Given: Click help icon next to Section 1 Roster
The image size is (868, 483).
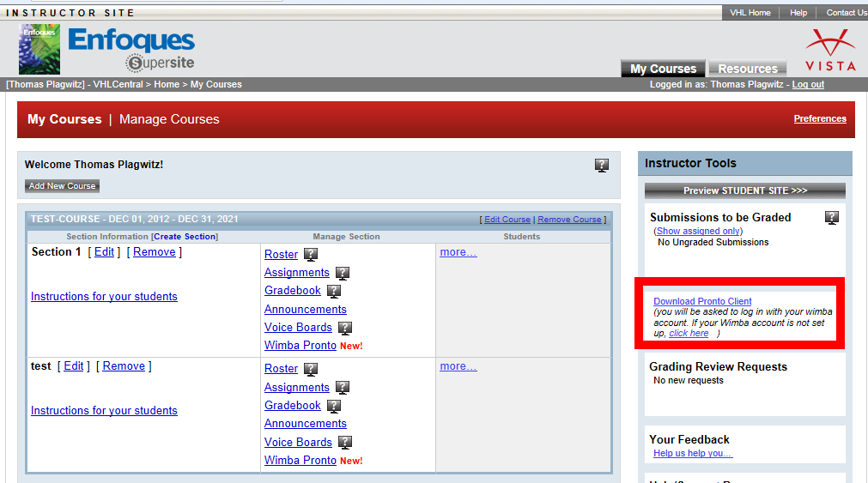Looking at the screenshot, I should pos(311,255).
